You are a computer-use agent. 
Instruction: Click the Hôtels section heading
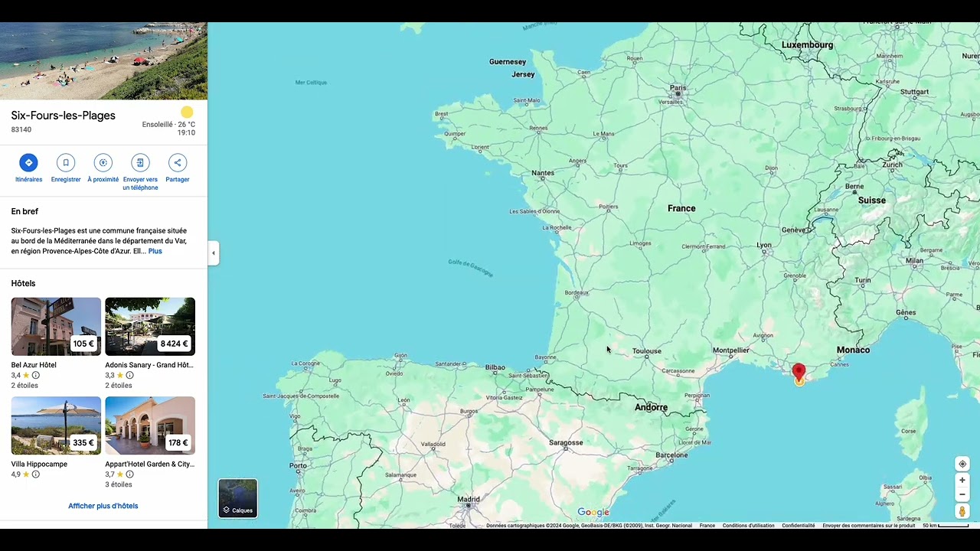23,283
